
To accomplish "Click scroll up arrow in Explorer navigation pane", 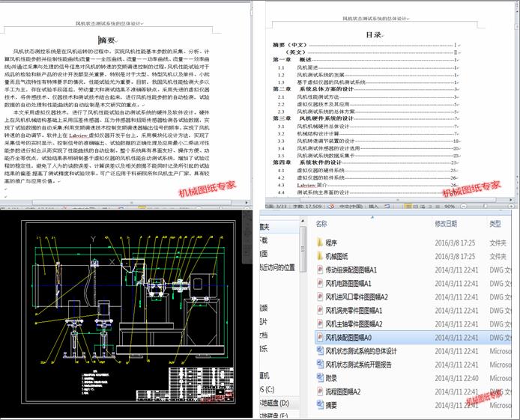I will tap(303, 220).
